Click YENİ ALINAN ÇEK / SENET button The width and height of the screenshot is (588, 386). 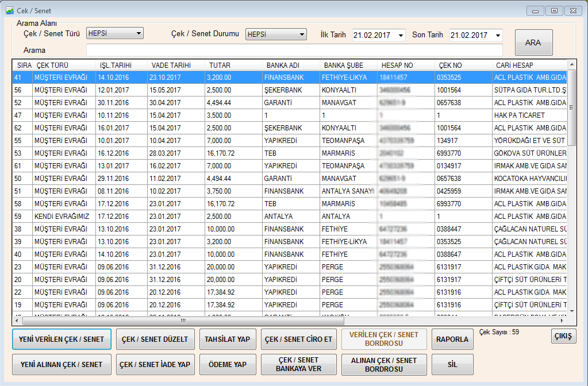click(x=62, y=364)
